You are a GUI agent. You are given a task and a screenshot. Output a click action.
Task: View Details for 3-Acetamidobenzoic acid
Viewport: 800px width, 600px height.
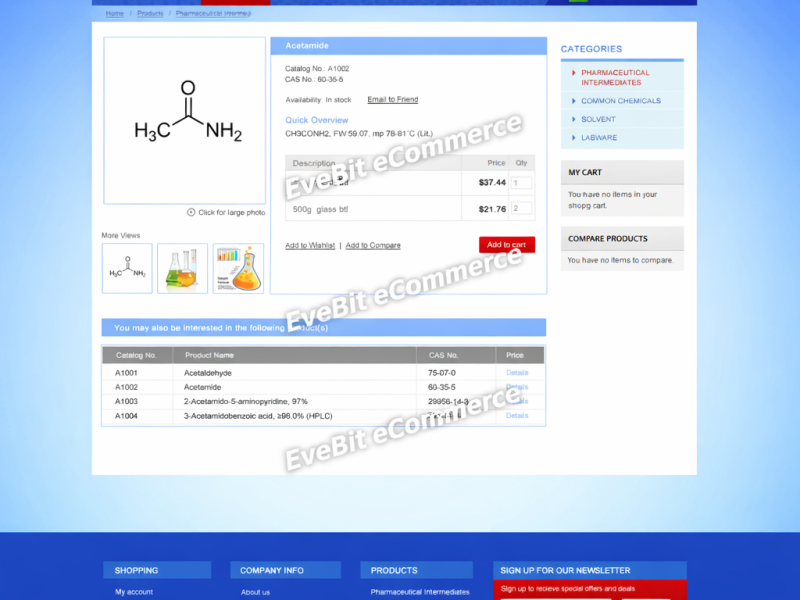[517, 416]
